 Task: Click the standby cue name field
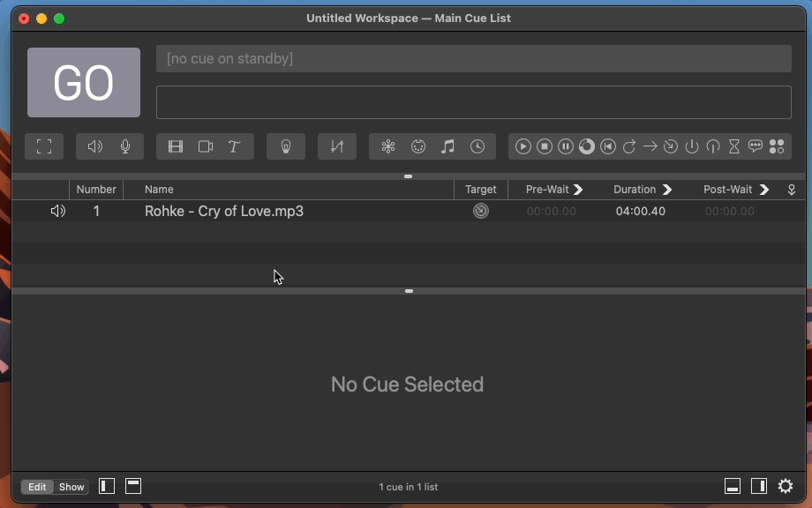pos(474,58)
